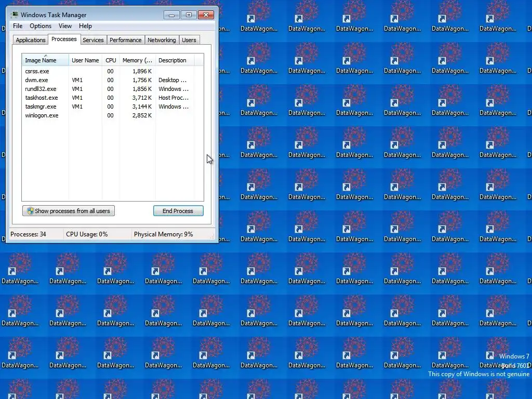Switch to the Applications tab

31,40
